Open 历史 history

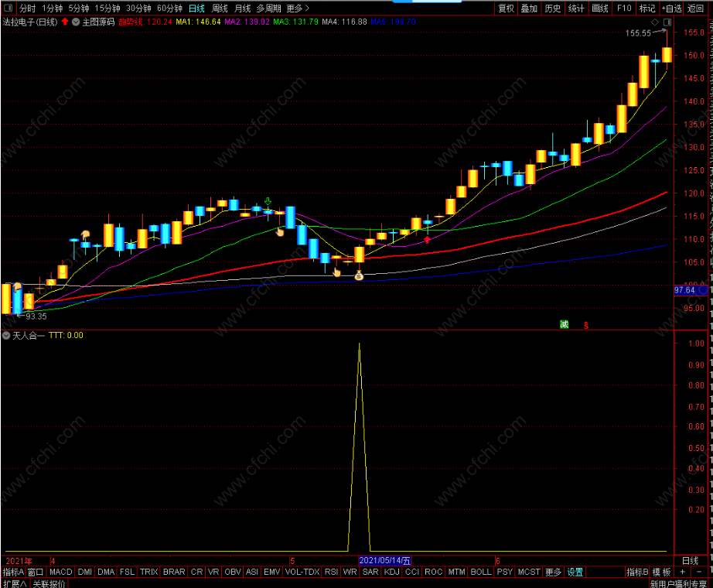(552, 9)
